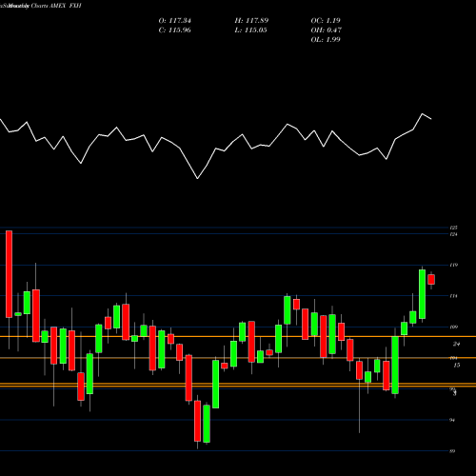Click the 'OC: 1.19' reading
This screenshot has height=476, width=476.
(x=326, y=21)
